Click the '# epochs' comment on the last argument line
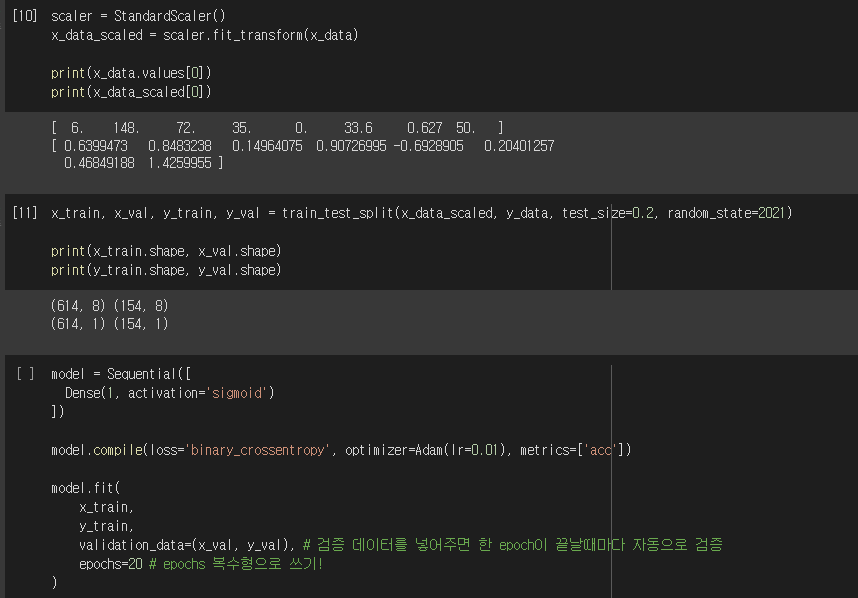Viewport: 858px width, 598px height. (236, 564)
